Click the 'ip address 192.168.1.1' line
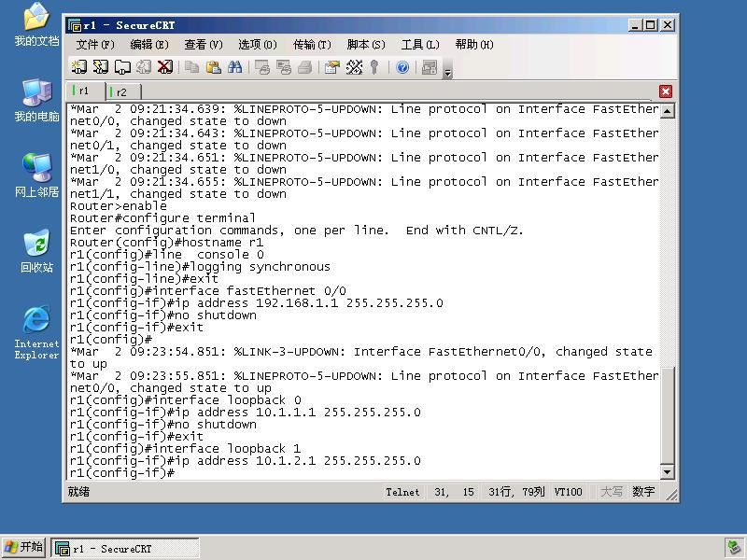 [x=256, y=303]
